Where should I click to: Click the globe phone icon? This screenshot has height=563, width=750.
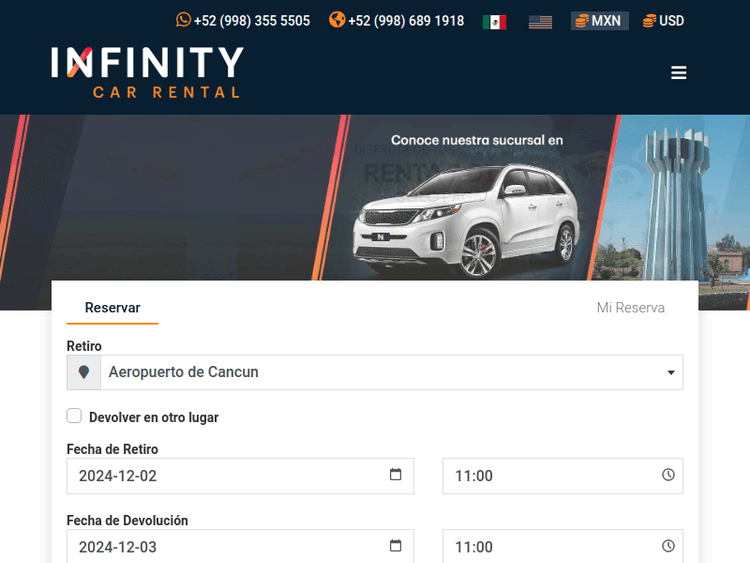(337, 20)
